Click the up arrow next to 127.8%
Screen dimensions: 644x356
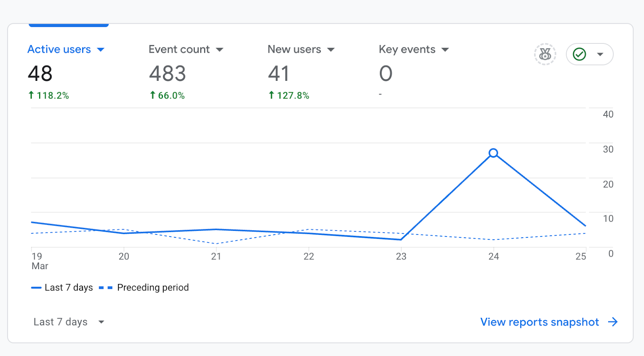[x=271, y=95]
